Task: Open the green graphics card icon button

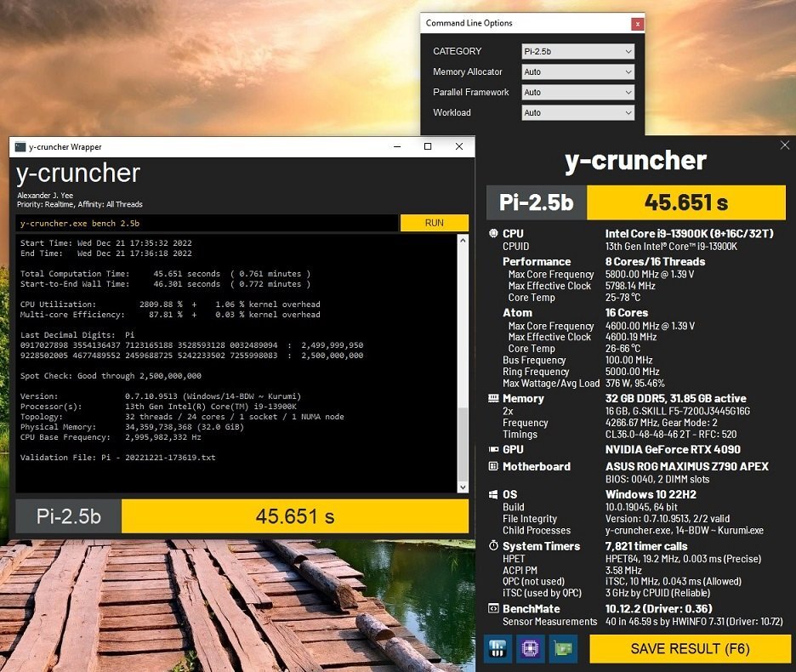Action: [564, 649]
